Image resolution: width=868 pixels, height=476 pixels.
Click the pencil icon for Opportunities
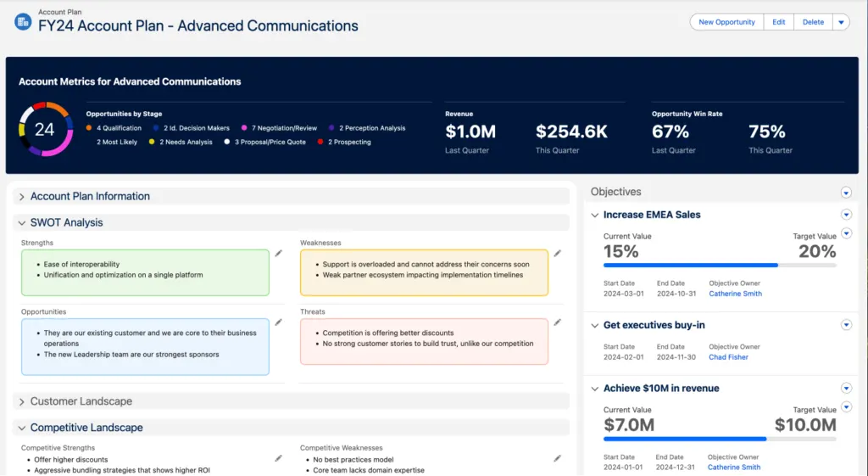click(278, 322)
